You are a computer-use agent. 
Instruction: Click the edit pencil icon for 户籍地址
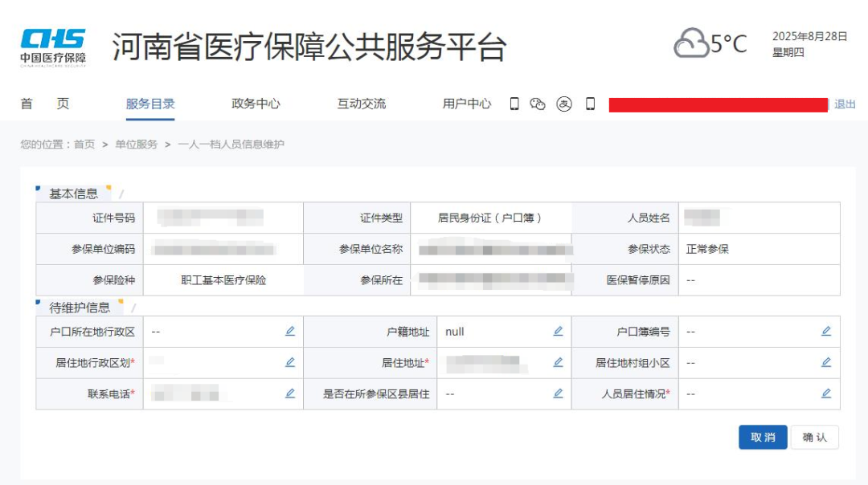click(558, 330)
